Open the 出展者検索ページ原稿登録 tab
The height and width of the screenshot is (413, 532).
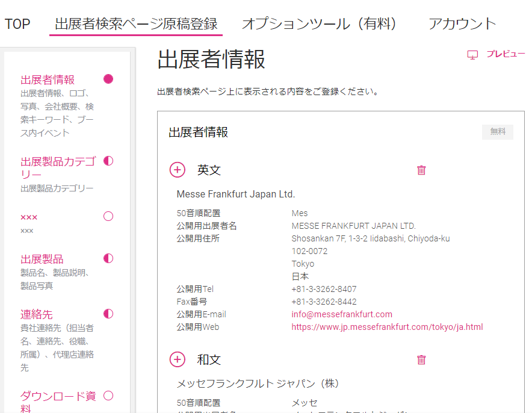tap(136, 24)
